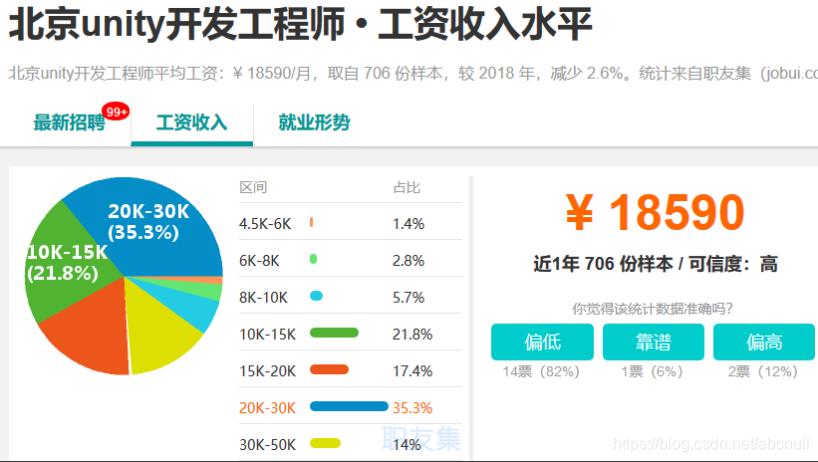The height and width of the screenshot is (462, 818).
Task: Click the 8K-10K range label
Action: [263, 298]
